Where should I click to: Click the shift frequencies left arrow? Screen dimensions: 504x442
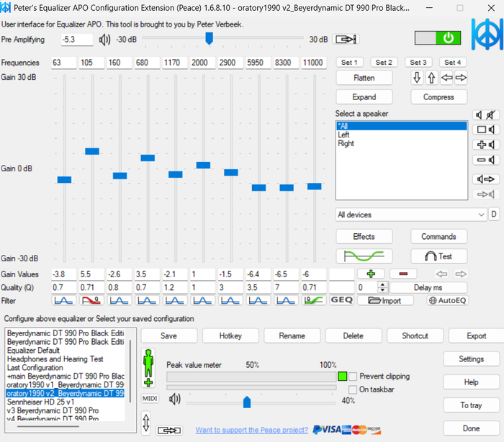click(x=446, y=78)
